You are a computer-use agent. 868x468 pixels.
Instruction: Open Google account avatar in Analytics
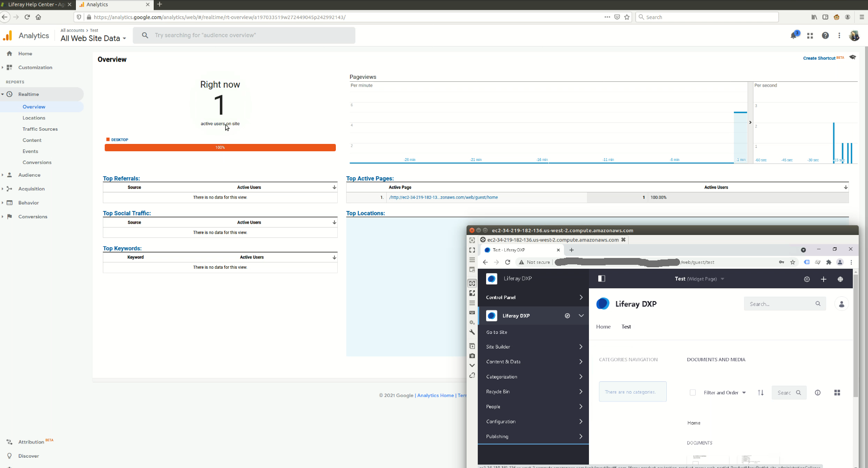[854, 36]
